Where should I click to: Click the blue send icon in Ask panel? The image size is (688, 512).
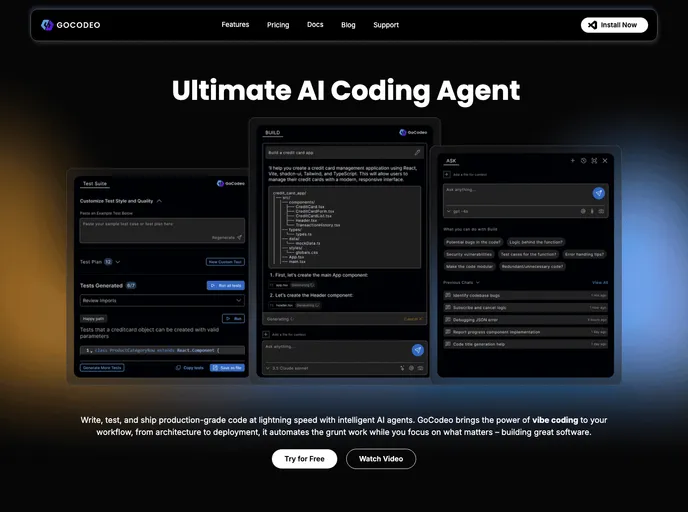(x=598, y=193)
